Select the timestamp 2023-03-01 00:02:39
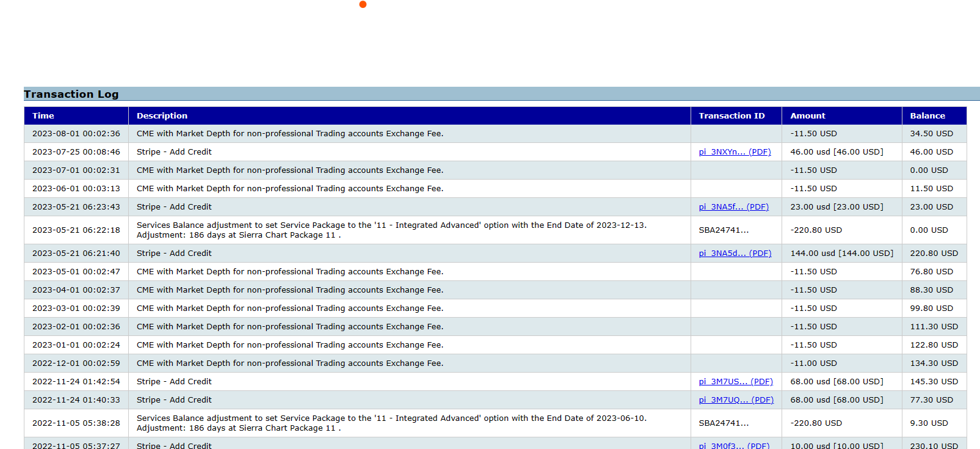The width and height of the screenshot is (980, 449). point(76,308)
